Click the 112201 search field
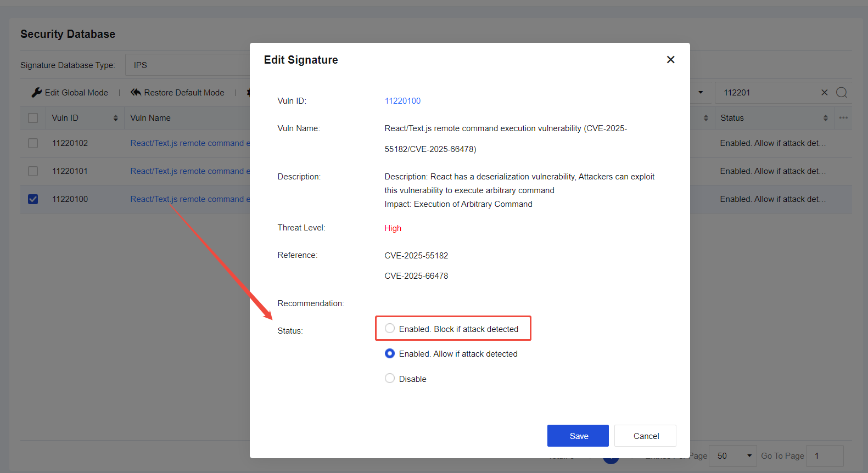868x473 pixels. coord(769,93)
